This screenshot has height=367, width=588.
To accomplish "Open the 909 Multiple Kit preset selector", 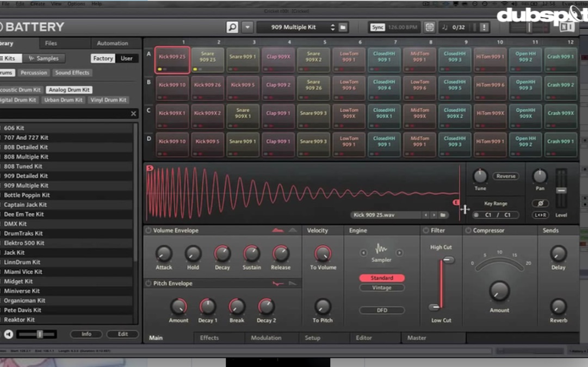I will tap(296, 27).
